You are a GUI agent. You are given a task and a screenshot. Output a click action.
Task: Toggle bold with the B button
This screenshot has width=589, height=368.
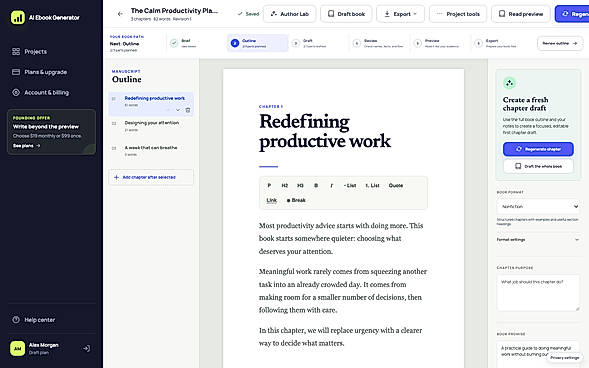316,186
